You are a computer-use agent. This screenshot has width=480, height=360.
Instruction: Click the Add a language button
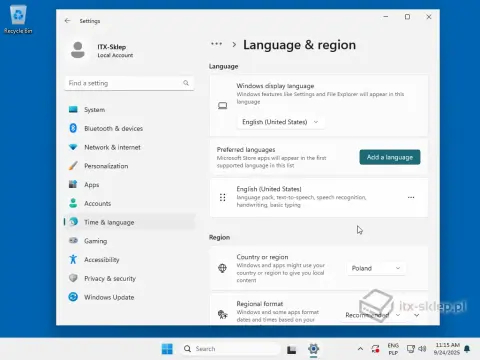pyautogui.click(x=390, y=157)
